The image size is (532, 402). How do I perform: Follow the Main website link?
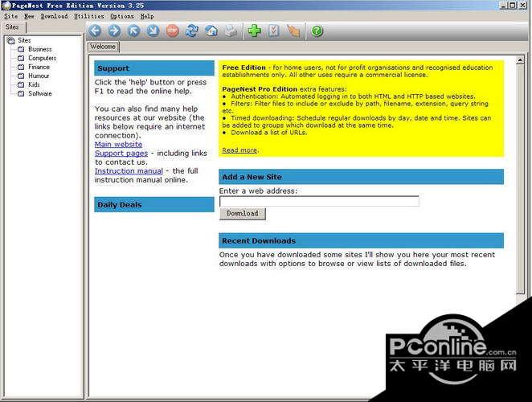point(118,144)
